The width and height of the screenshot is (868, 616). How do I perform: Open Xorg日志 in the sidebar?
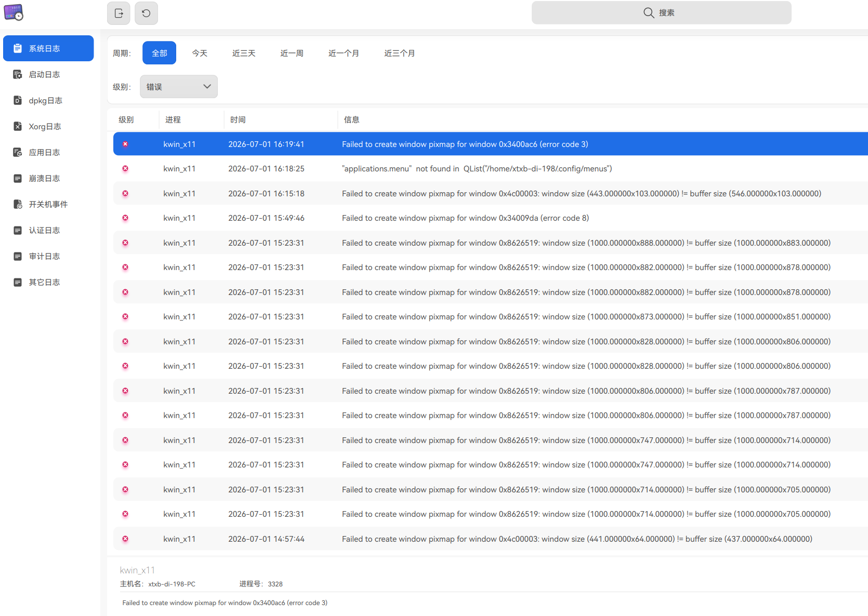pos(48,126)
